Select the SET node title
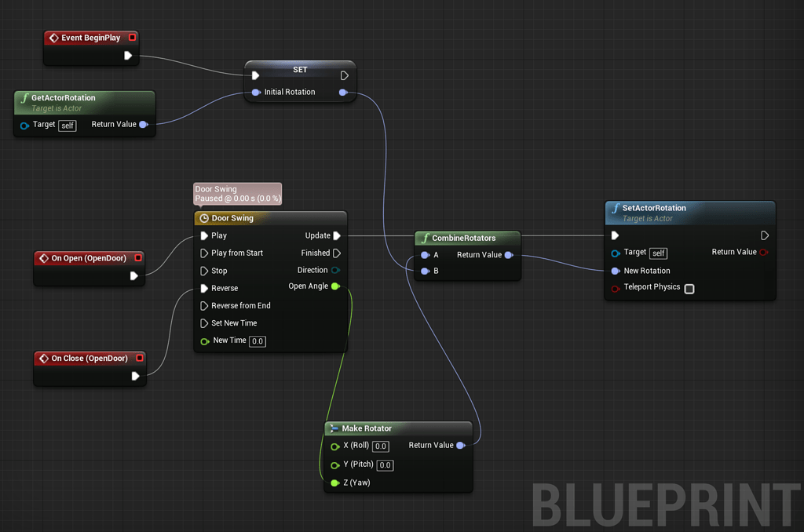 coord(300,70)
